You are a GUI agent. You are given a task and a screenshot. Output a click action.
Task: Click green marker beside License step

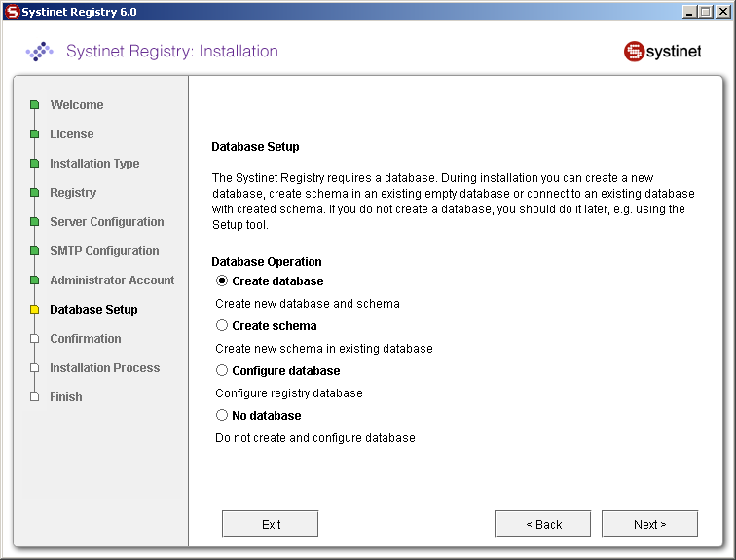point(34,133)
